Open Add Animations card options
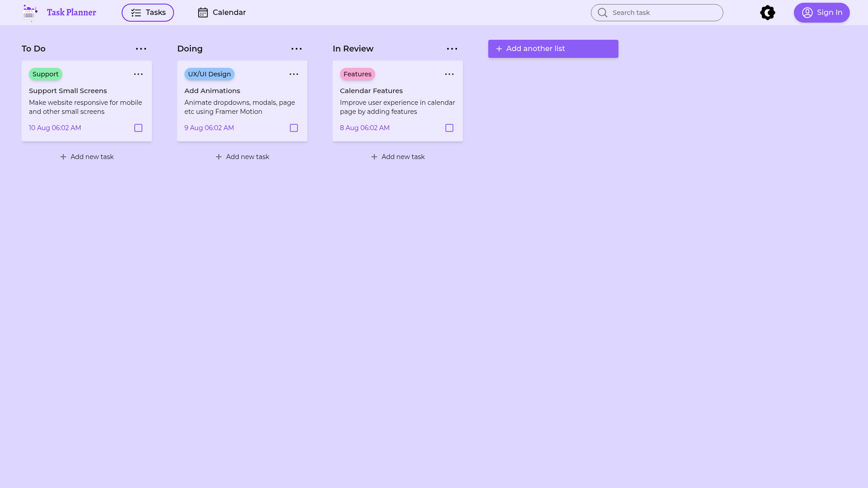Viewport: 868px width, 488px height. [294, 74]
